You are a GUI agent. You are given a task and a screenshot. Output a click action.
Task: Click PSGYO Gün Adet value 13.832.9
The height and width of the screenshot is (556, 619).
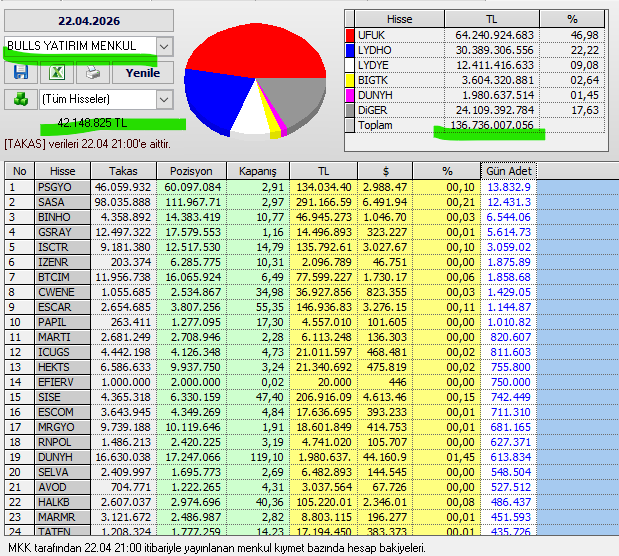click(x=509, y=187)
